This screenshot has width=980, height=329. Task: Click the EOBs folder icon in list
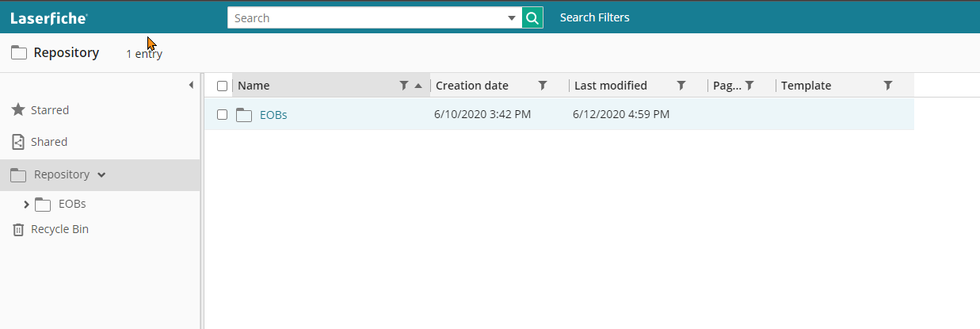(244, 115)
